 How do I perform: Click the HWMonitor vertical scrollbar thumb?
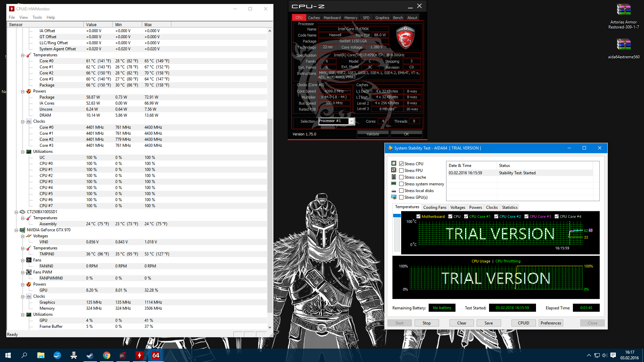270,215
